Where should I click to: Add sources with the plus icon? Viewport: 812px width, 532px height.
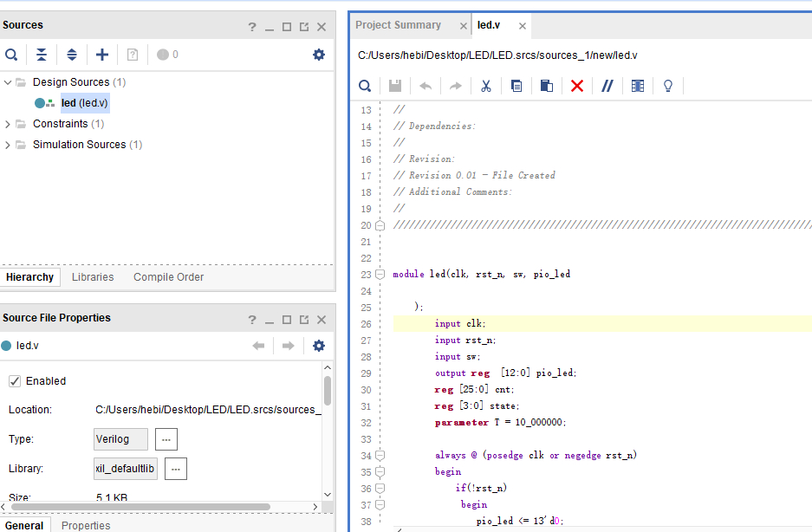click(102, 55)
